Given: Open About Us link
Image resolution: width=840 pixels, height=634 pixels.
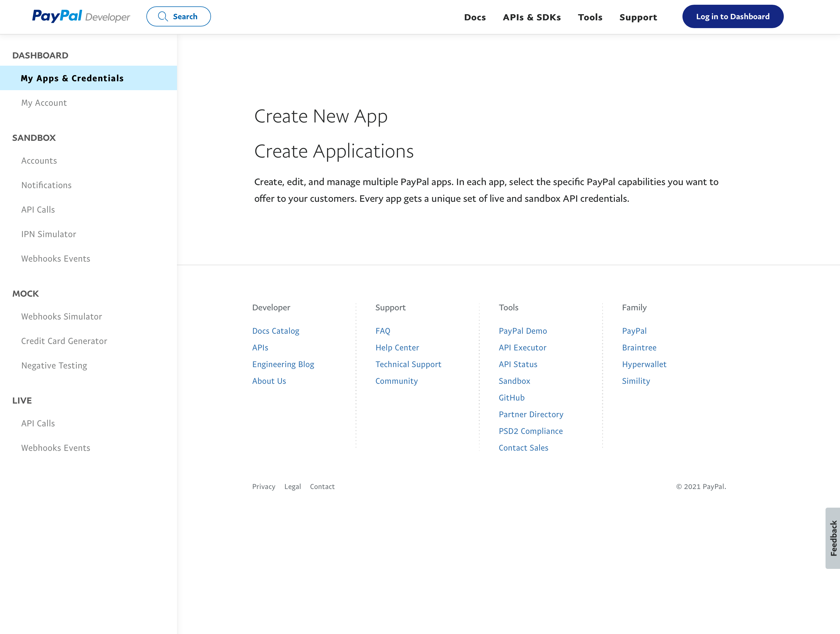Looking at the screenshot, I should [x=269, y=381].
